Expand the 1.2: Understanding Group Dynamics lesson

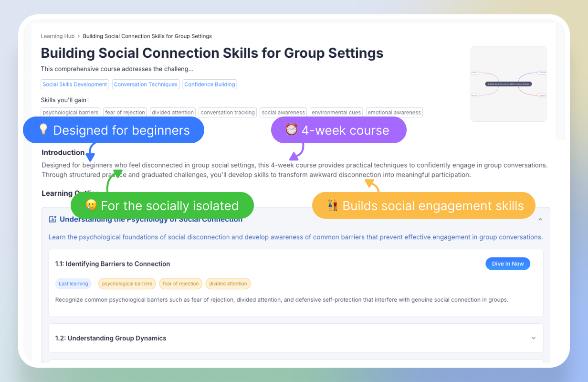coord(533,338)
